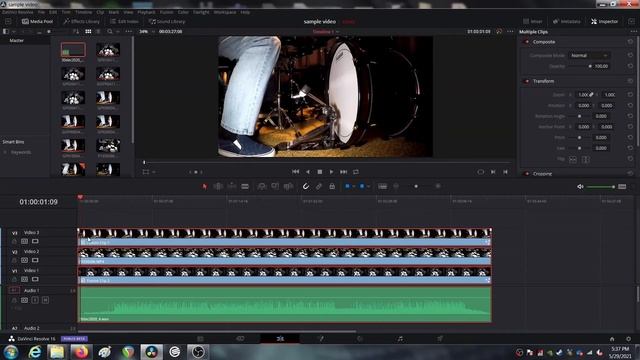Reset the Transform section settings
This screenshot has height=360, width=640.
point(630,81)
